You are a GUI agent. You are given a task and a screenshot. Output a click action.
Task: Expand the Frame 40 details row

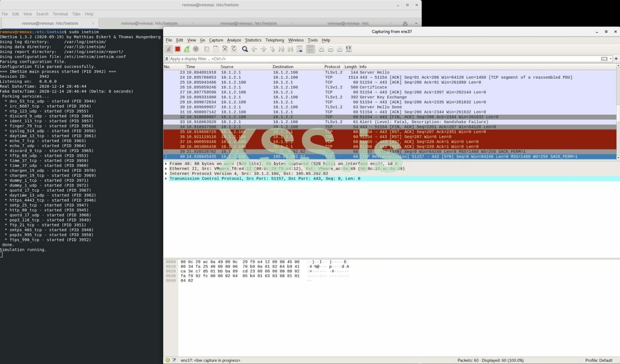166,164
